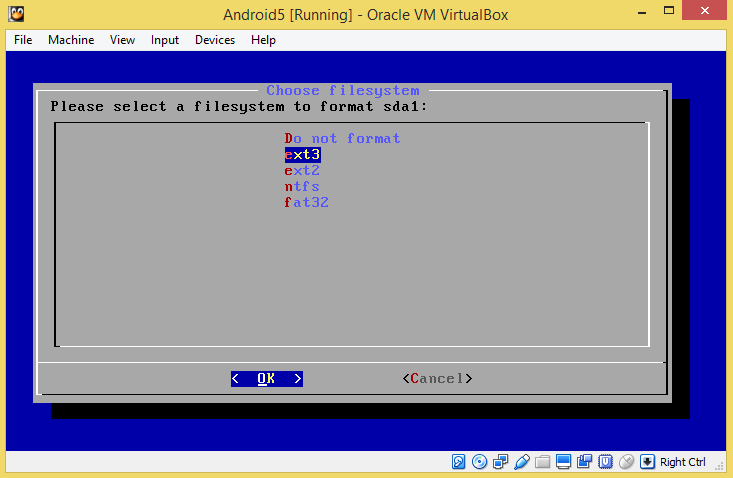
Task: Minimize the VirtualBox window
Action: (642, 11)
